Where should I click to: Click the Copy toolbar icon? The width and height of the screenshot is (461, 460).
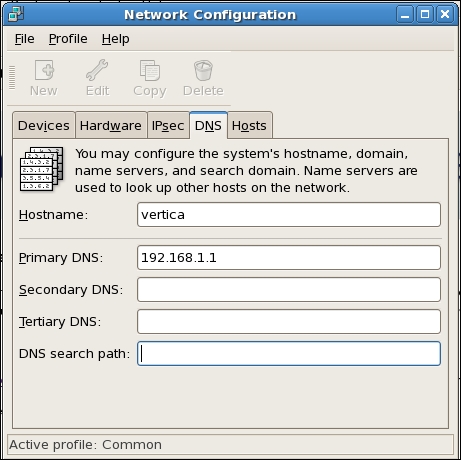(150, 70)
